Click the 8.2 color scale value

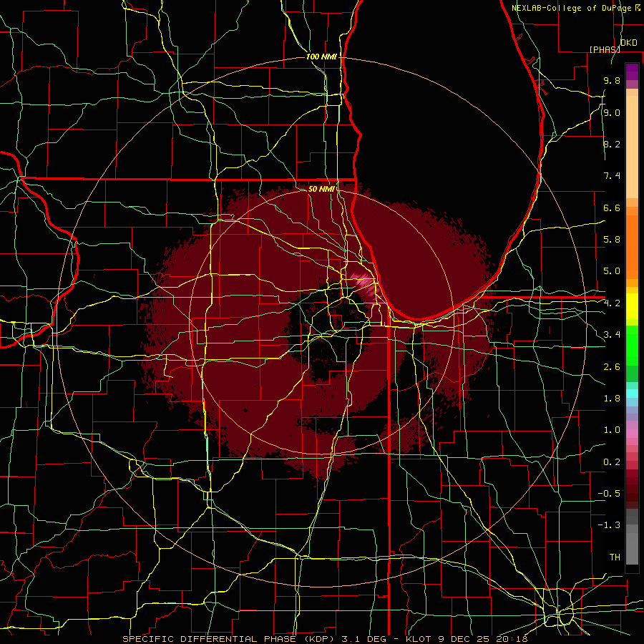[612, 144]
